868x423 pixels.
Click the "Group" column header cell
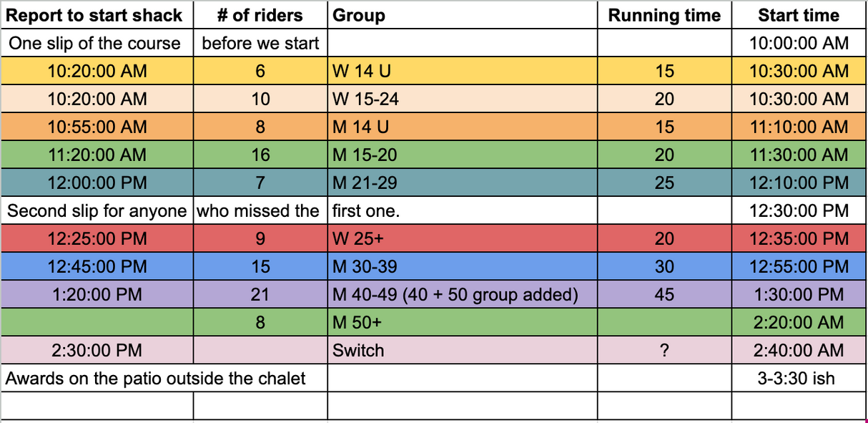click(x=462, y=15)
